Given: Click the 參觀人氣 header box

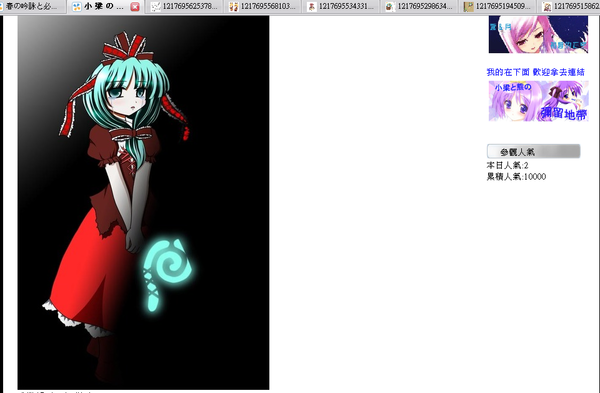Looking at the screenshot, I should click(x=533, y=151).
